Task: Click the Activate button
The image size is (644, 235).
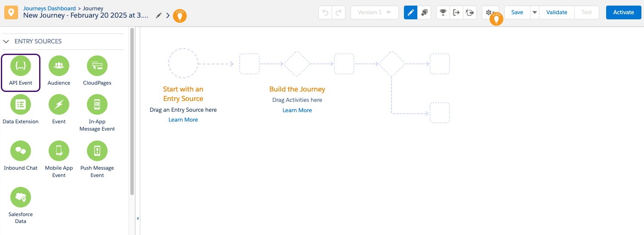Action: [x=623, y=12]
